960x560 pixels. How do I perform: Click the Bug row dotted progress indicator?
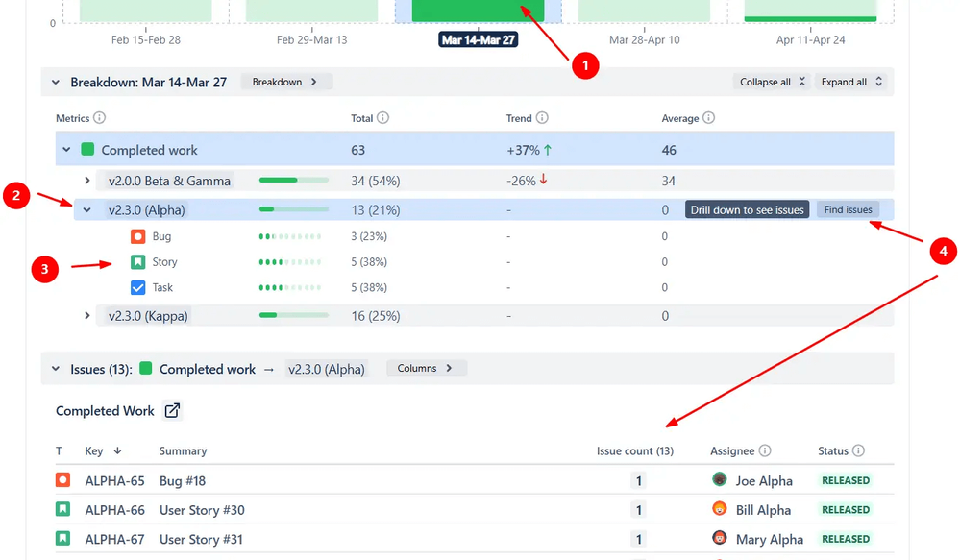click(289, 236)
